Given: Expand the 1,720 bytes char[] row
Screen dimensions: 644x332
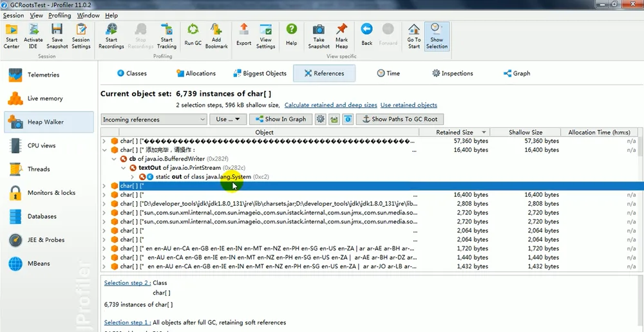Looking at the screenshot, I should [104, 249].
